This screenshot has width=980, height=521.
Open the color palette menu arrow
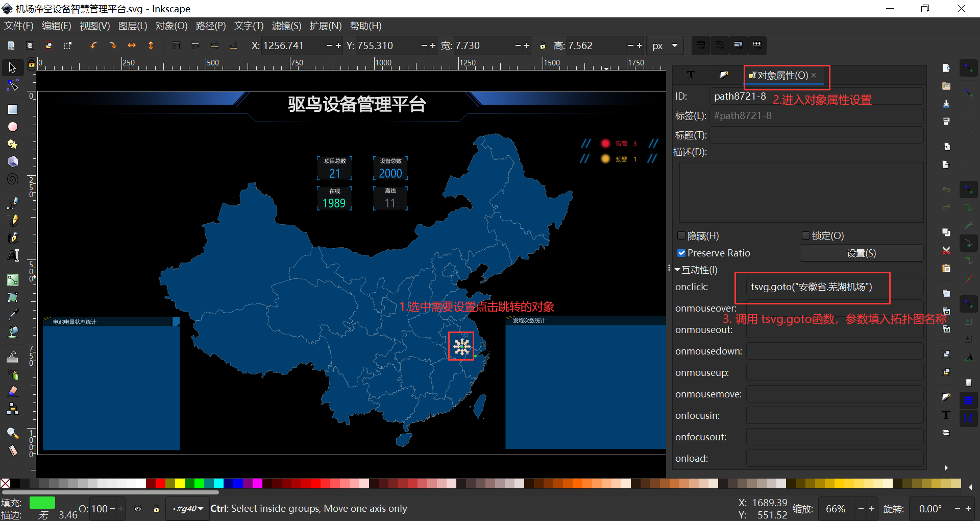coord(970,487)
